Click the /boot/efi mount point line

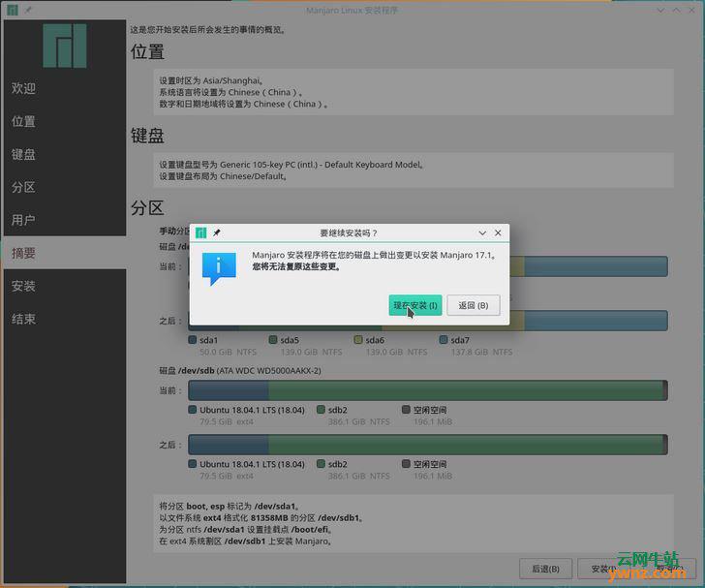click(x=245, y=530)
